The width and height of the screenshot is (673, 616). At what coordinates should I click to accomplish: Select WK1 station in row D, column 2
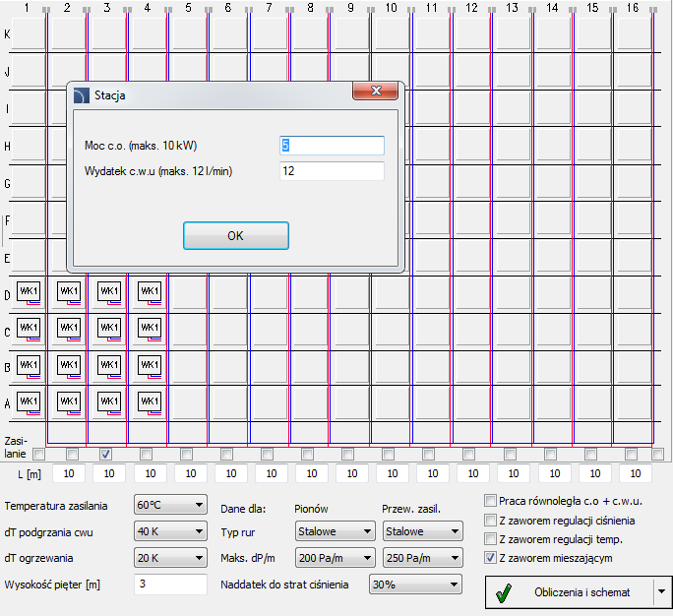pos(69,291)
